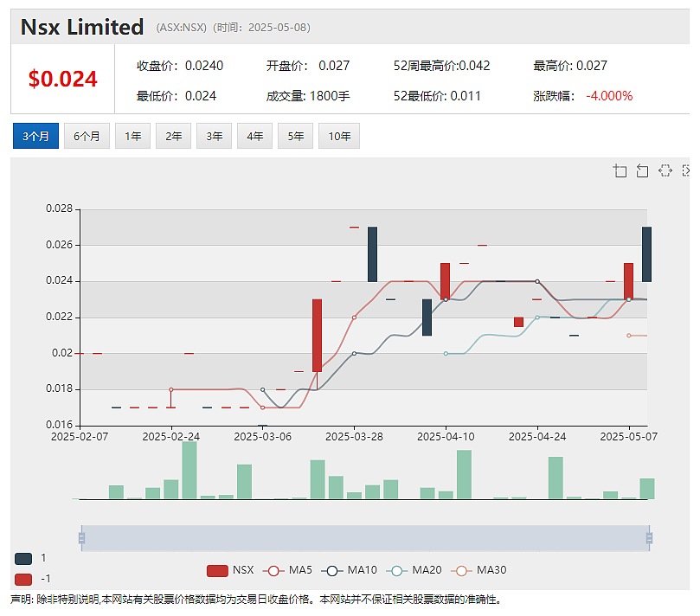This screenshot has width=700, height=616.
Task: Click the (ASX:NSX) ticker label
Action: tap(181, 28)
